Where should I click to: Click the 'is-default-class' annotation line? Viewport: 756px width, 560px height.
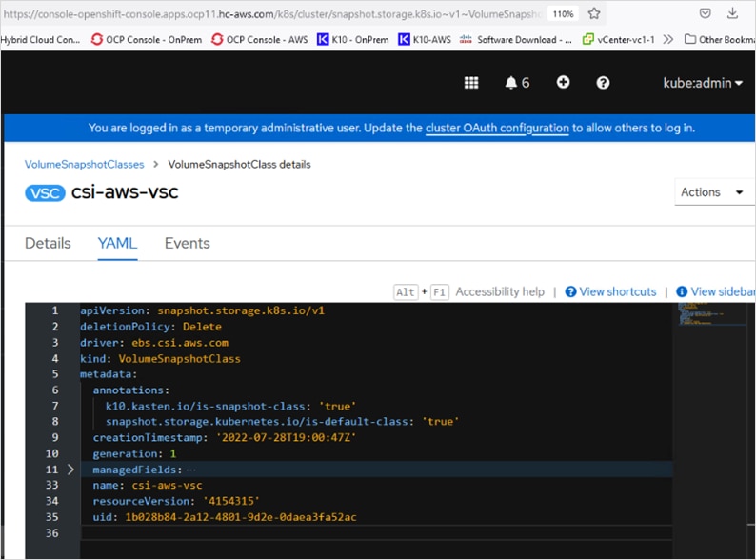pos(282,422)
